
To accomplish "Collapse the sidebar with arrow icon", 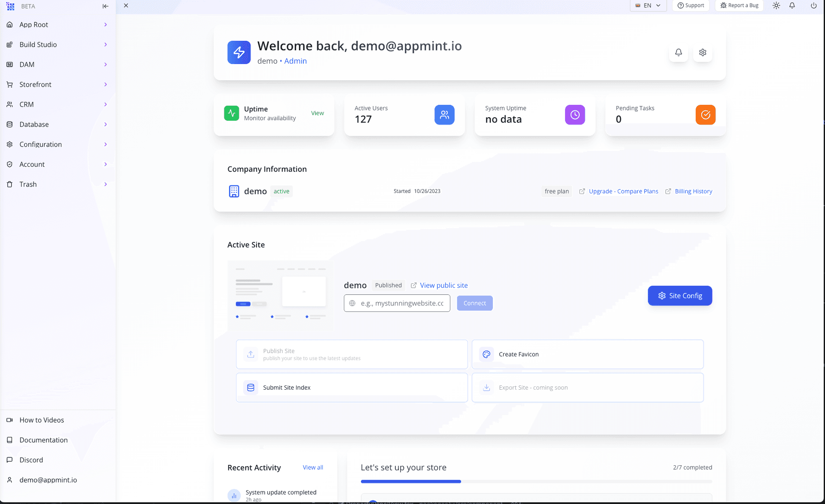I will (105, 6).
